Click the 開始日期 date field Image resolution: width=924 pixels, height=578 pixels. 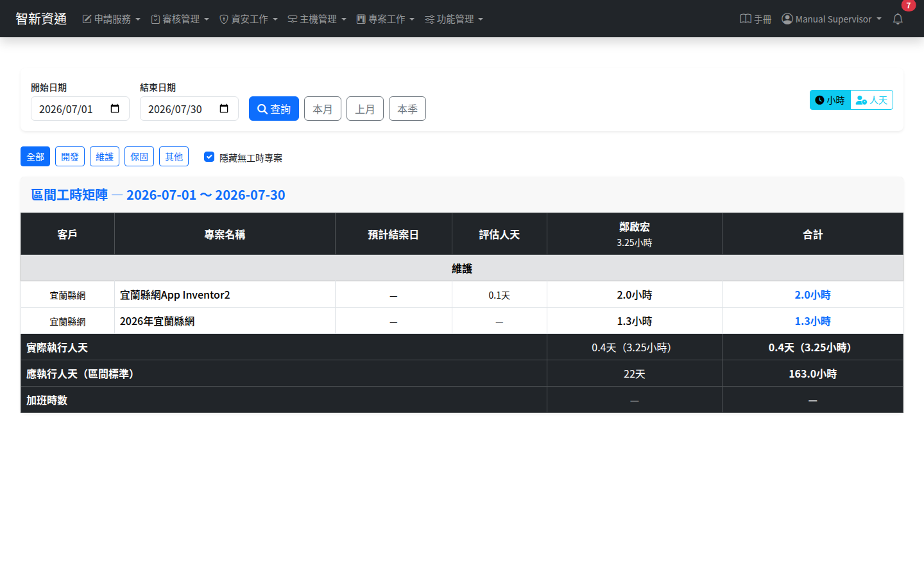coord(80,109)
